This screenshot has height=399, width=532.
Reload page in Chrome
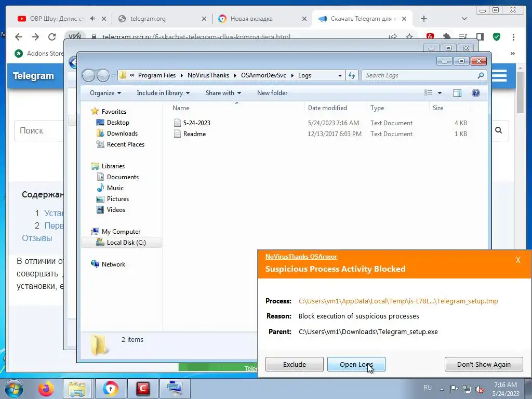point(52,37)
